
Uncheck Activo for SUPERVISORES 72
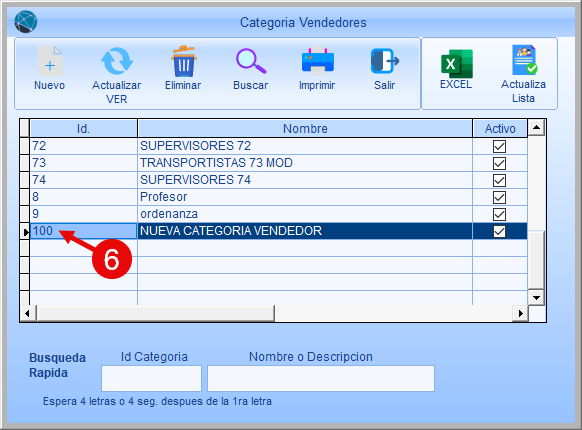[499, 146]
